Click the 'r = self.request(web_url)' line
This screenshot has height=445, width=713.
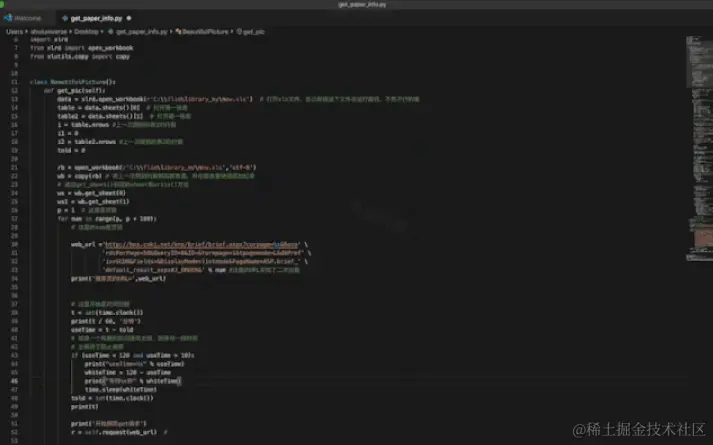[x=114, y=432]
